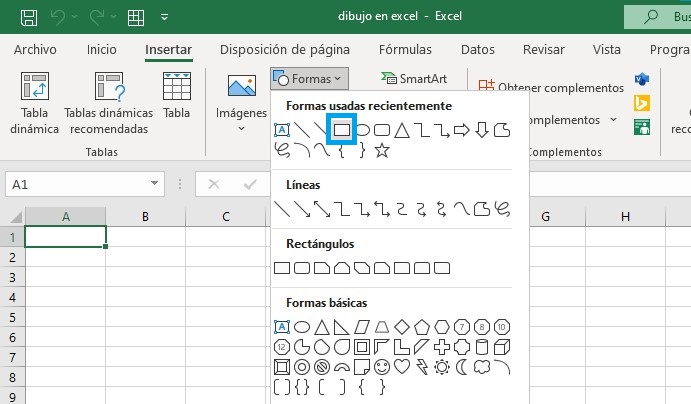The height and width of the screenshot is (404, 691).
Task: Select the moon shape
Action: click(461, 367)
